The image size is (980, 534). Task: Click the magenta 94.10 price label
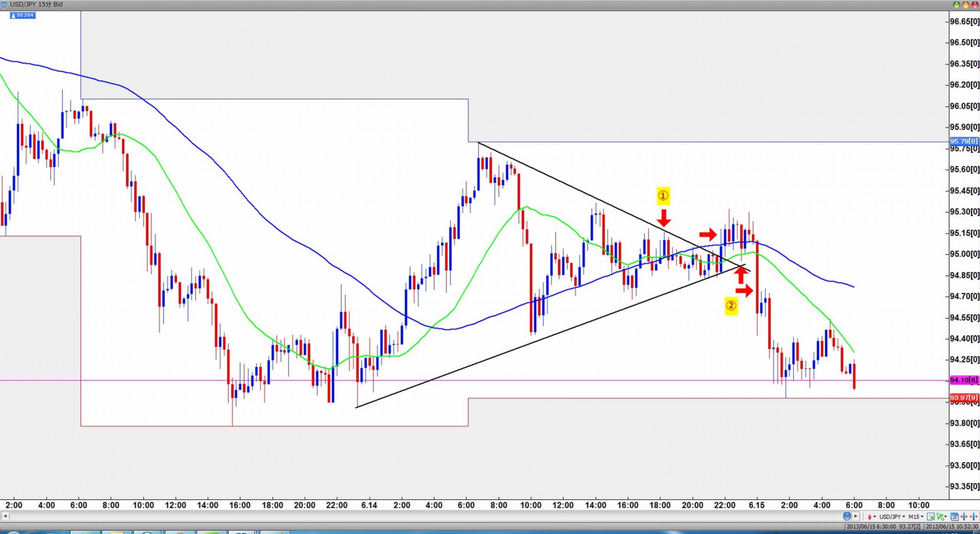(964, 380)
